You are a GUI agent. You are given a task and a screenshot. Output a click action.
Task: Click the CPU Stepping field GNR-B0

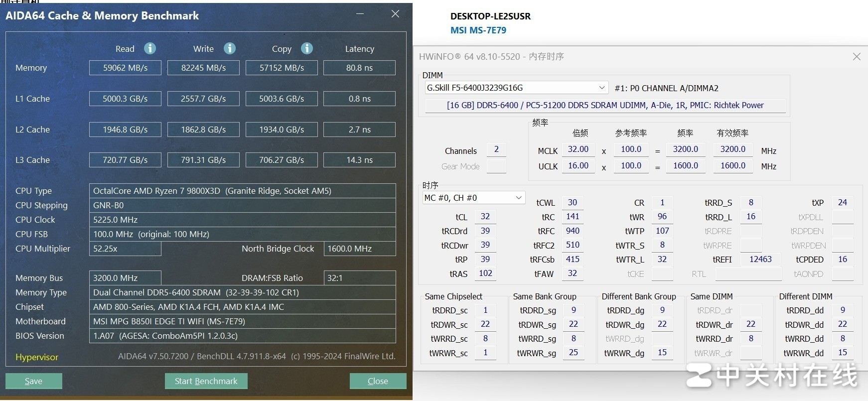tap(243, 205)
